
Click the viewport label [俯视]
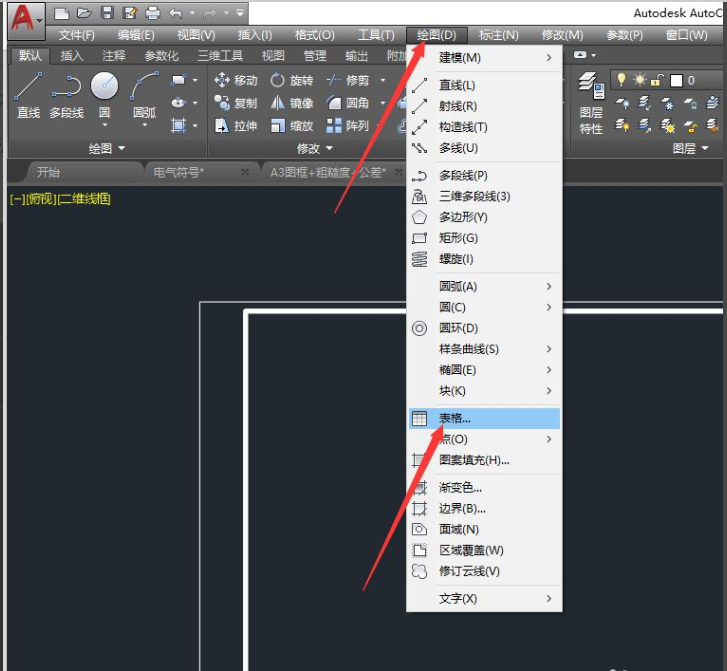click(x=42, y=199)
